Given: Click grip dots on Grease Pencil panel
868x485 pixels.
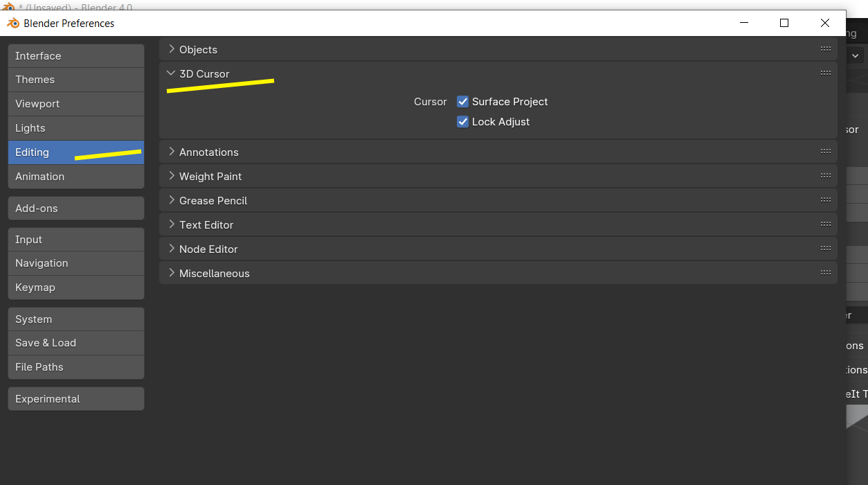Looking at the screenshot, I should [x=825, y=200].
